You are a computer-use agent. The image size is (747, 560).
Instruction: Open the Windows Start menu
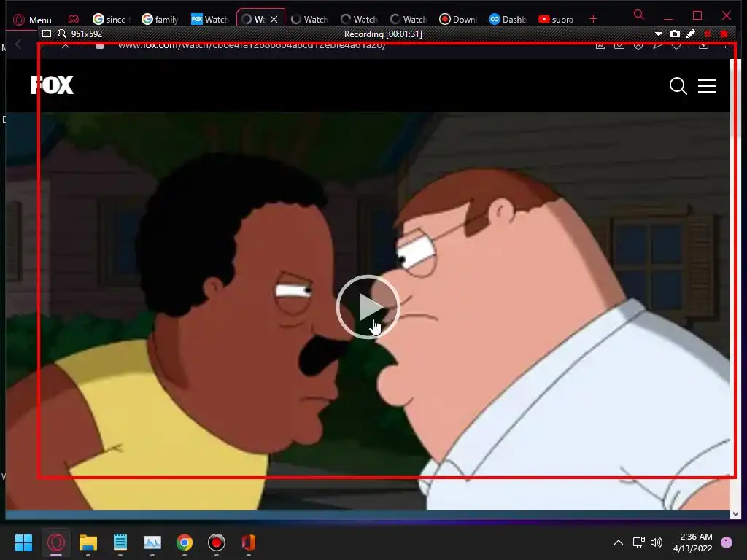[x=23, y=542]
